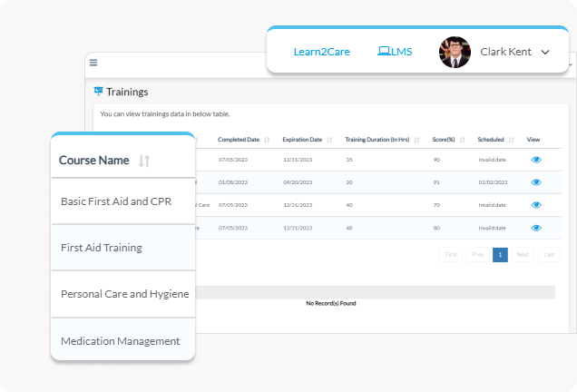The image size is (577, 392).
Task: Sort by Training Duration column arrows
Action: coord(416,140)
